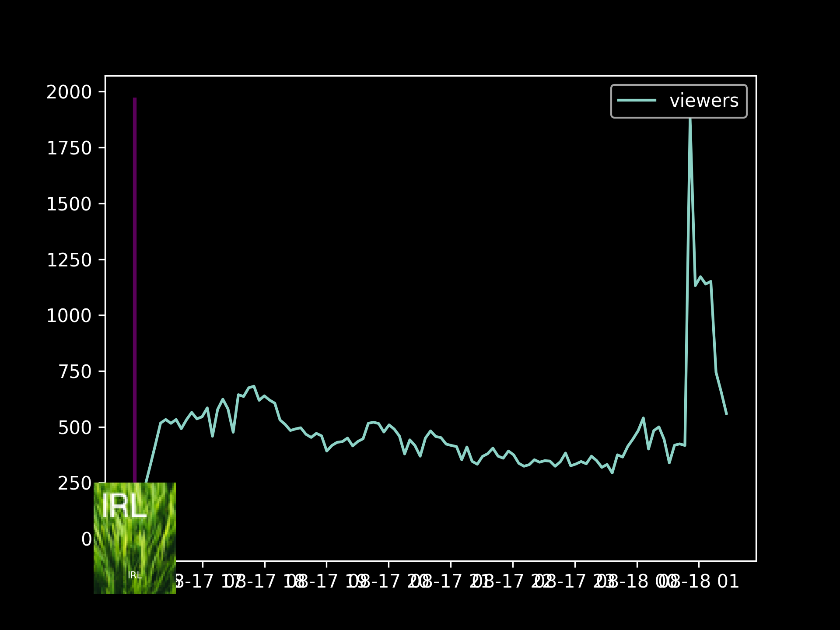
Task: Click the 1500 y-axis tick label
Action: (x=69, y=204)
